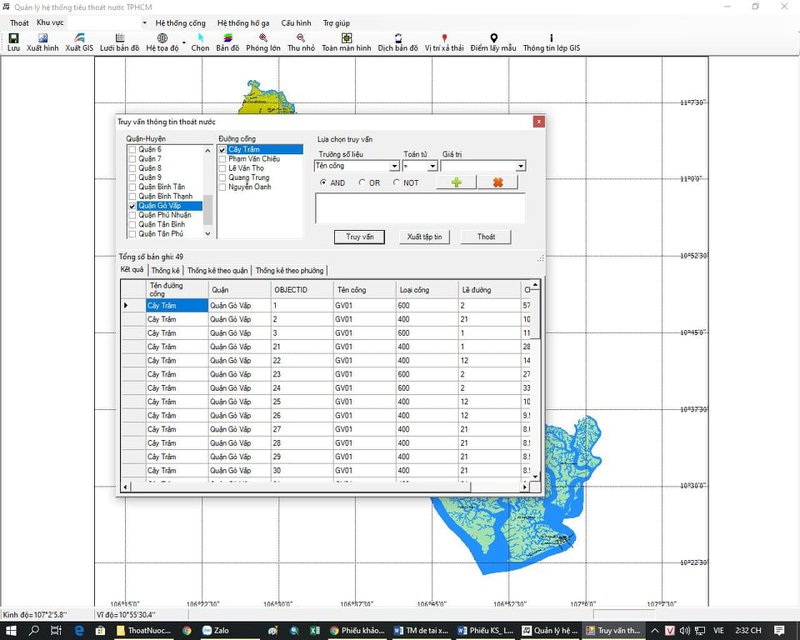Switch to Thống kê theo quận tab

click(217, 270)
